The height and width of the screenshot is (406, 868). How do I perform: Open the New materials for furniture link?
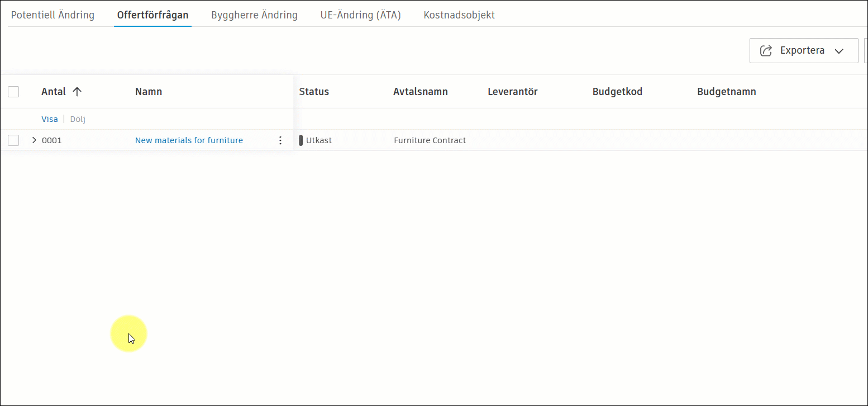point(189,140)
